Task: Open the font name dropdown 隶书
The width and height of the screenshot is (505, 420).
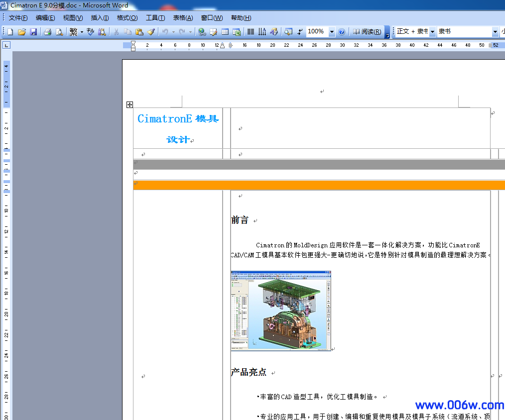Action: tap(496, 31)
